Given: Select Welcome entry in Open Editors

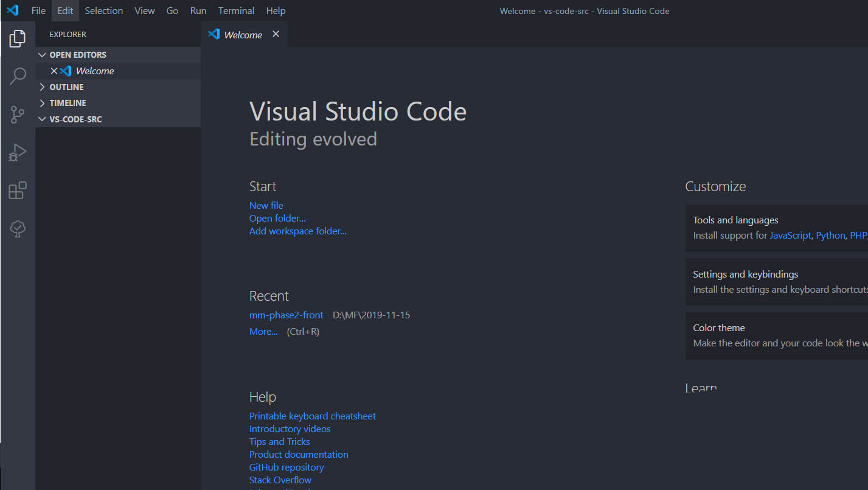Looking at the screenshot, I should pyautogui.click(x=95, y=71).
